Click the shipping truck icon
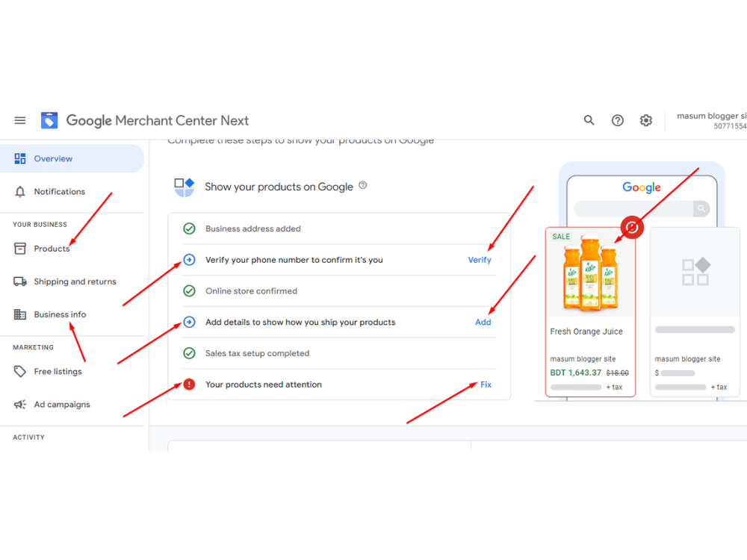This screenshot has height=560, width=747. 20,281
